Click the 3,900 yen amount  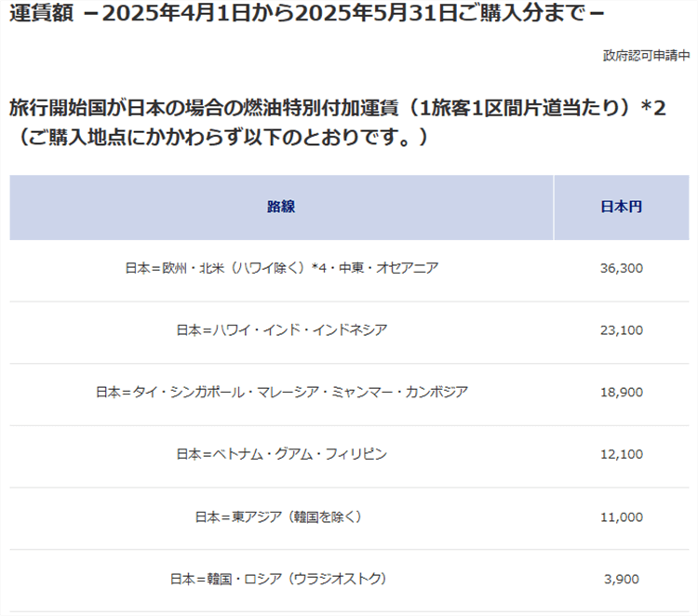[622, 579]
